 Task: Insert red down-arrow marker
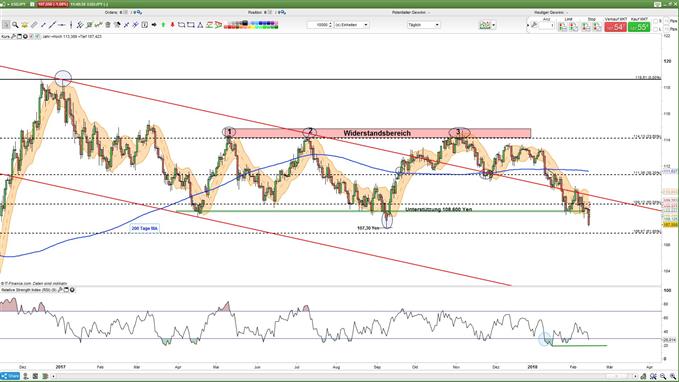(172, 25)
